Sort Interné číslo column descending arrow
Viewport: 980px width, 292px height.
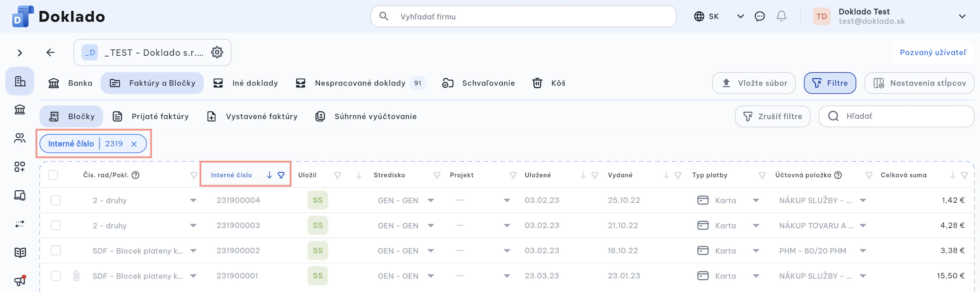269,175
